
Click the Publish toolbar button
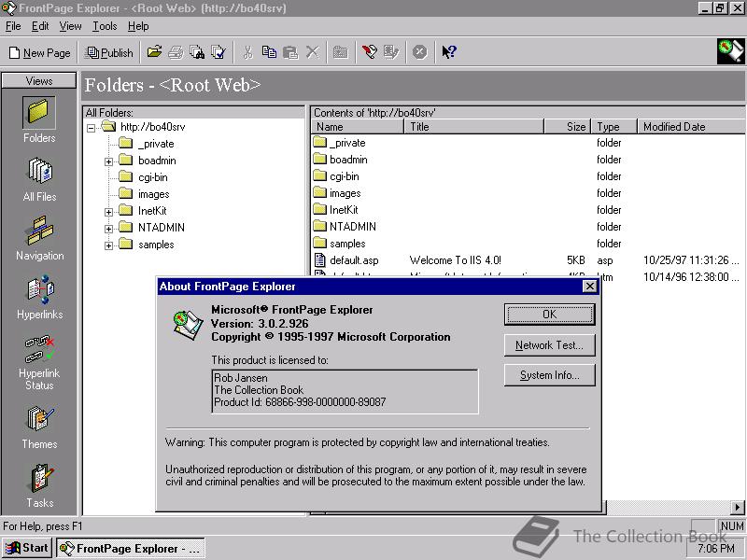point(109,53)
